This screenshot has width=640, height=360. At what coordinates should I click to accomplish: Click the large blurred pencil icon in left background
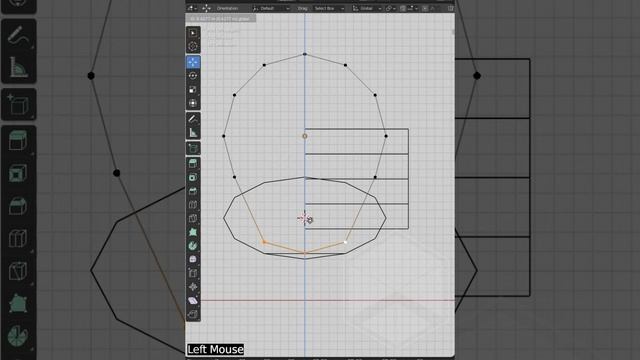click(19, 35)
